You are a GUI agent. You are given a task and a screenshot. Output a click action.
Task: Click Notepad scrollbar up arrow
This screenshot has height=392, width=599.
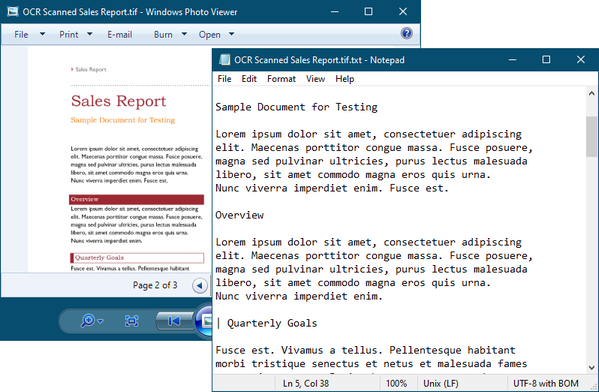pyautogui.click(x=592, y=93)
